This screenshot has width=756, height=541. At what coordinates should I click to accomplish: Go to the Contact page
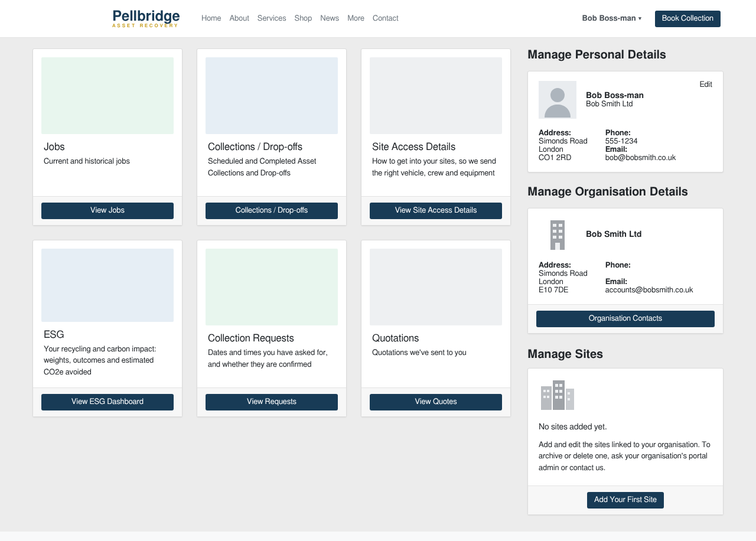tap(386, 18)
